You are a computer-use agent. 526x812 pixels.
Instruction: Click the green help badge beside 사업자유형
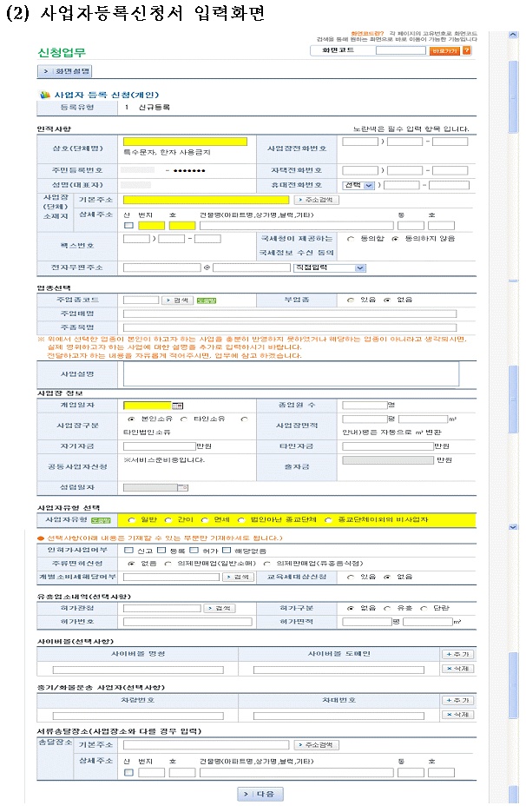click(102, 519)
